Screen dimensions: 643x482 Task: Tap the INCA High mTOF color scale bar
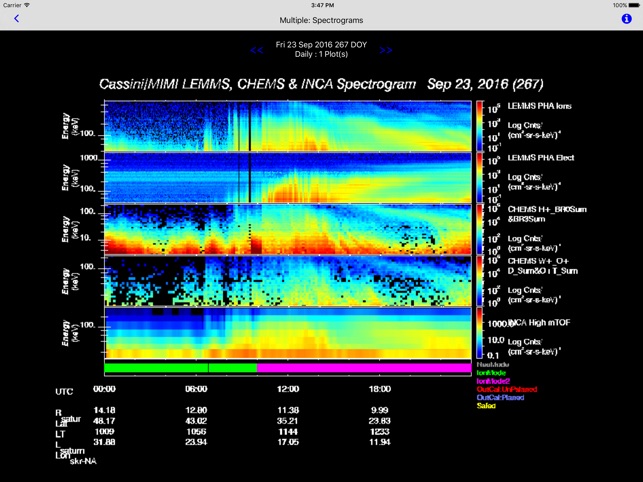(479, 333)
